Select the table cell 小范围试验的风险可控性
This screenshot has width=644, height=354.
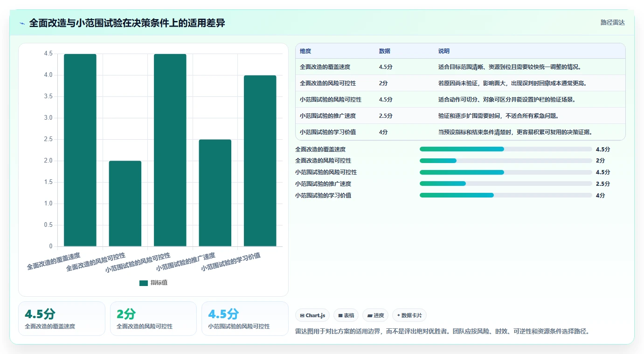coord(331,100)
